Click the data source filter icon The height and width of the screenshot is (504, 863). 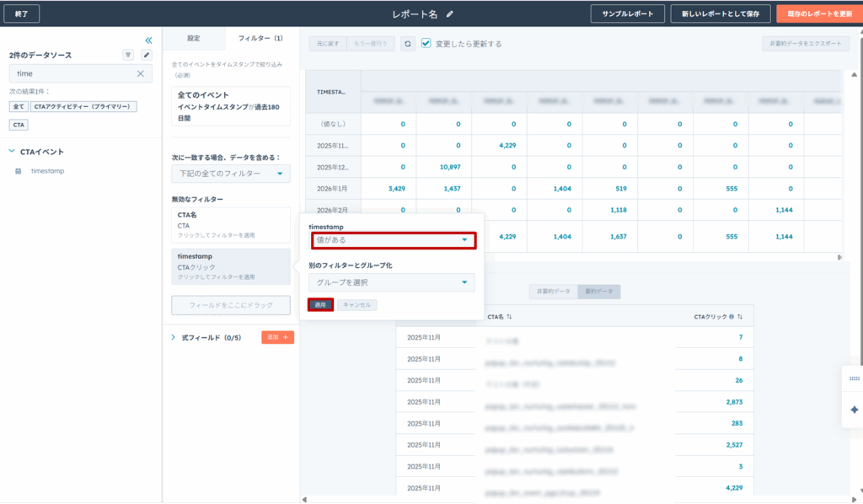(x=128, y=55)
